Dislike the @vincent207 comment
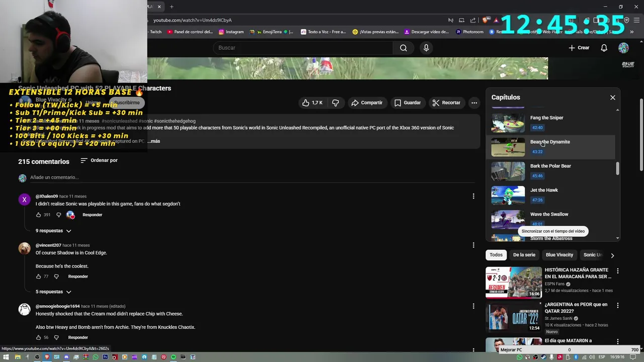 click(56, 277)
